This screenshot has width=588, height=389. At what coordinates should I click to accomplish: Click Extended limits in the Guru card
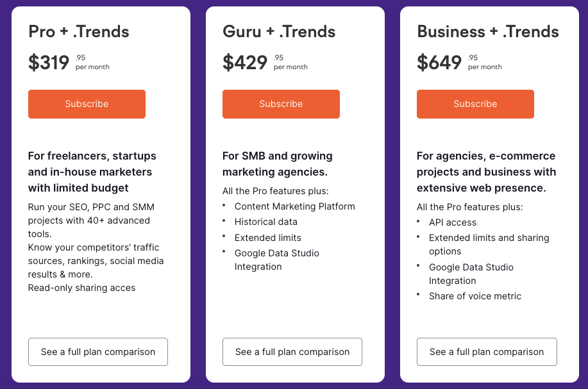click(268, 238)
